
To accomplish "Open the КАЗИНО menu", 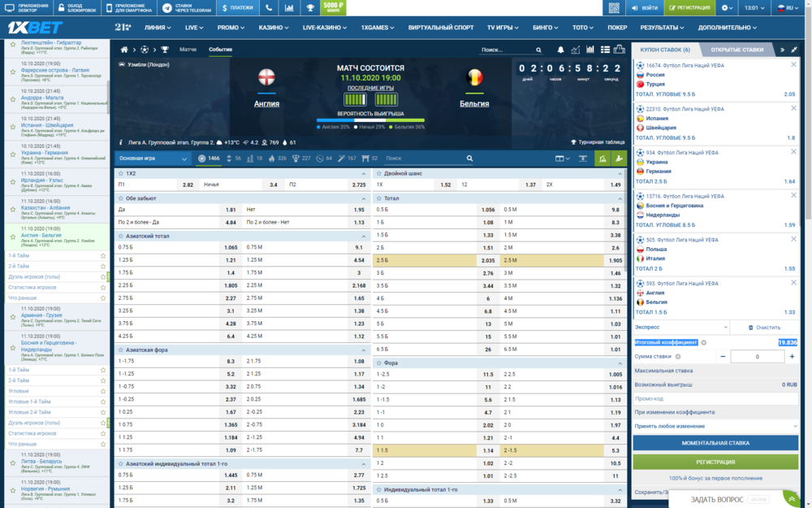I will click(x=274, y=28).
